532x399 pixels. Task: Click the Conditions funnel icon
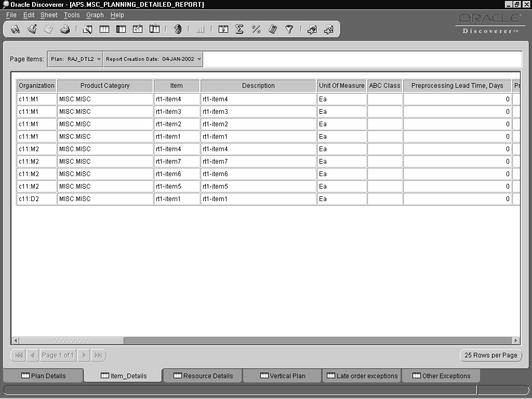coord(289,30)
